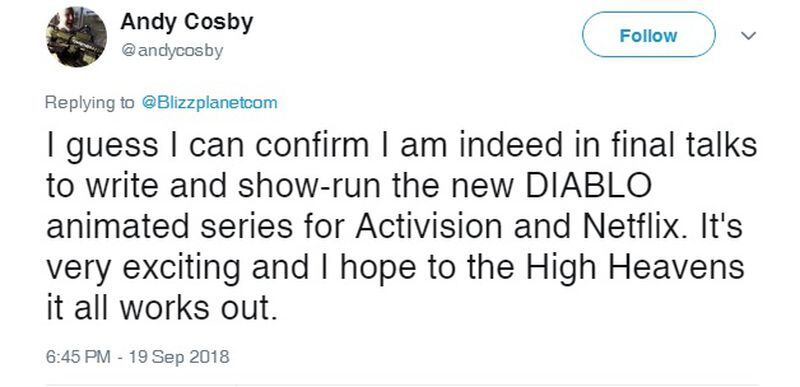Click the 19 Sep 2018 date
The width and height of the screenshot is (800, 387).
[x=178, y=356]
